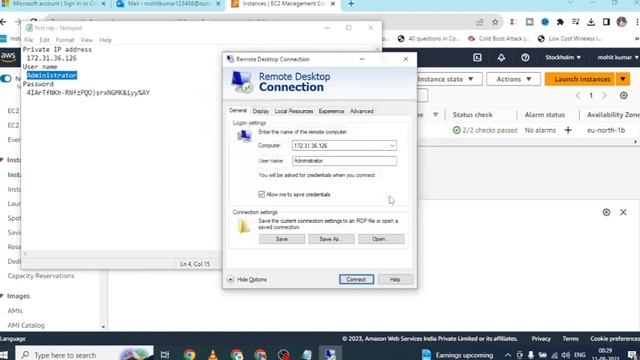
Task: Click browser back arrow
Action: click(x=4, y=22)
